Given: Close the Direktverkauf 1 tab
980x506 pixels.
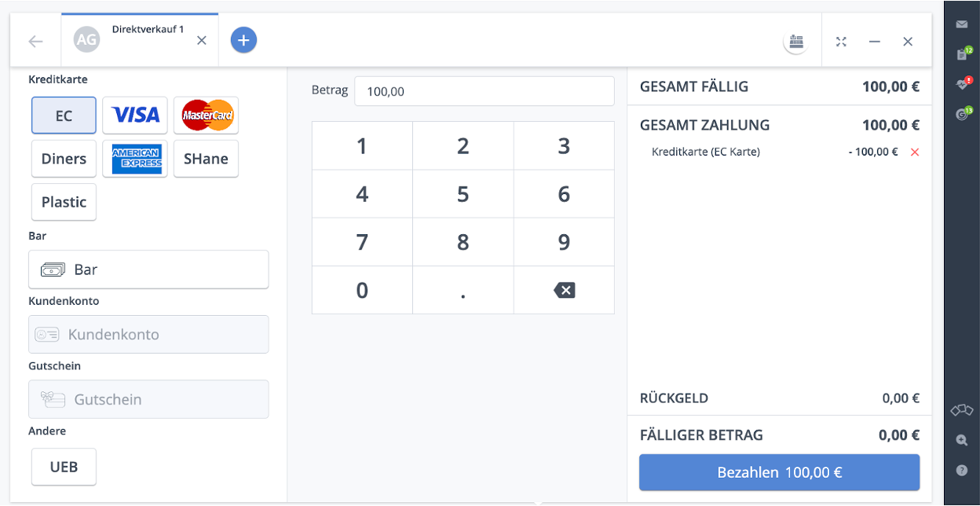Looking at the screenshot, I should pos(202,40).
